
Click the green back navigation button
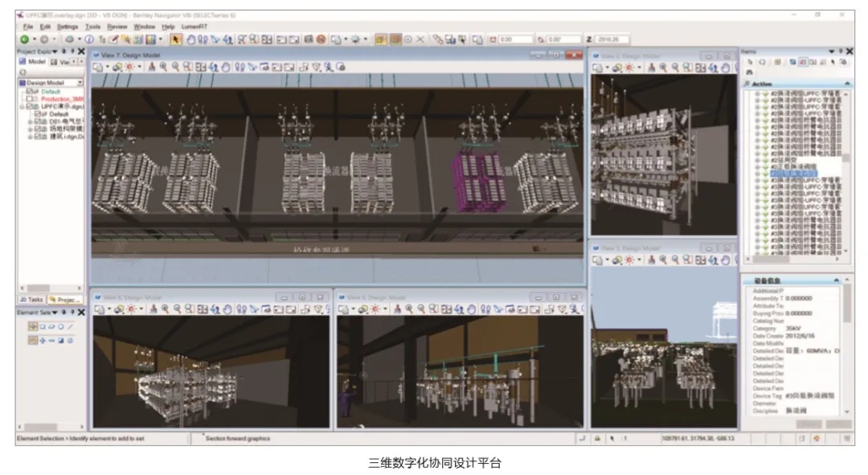(x=24, y=39)
